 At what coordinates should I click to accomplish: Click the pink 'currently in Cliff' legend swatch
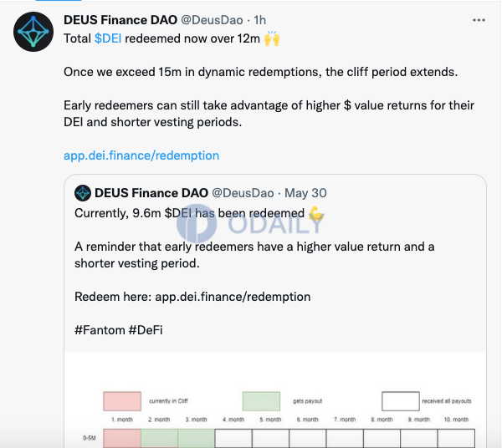[122, 401]
